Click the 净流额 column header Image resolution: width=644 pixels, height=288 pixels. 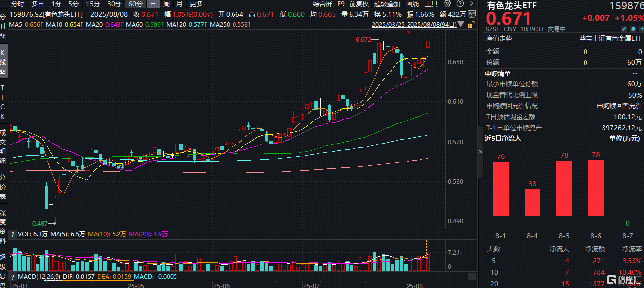click(x=595, y=249)
